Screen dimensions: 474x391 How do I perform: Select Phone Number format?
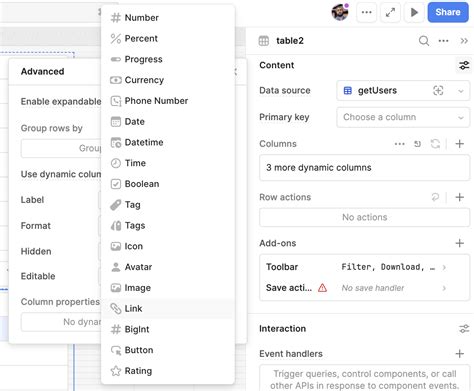pyautogui.click(x=168, y=101)
